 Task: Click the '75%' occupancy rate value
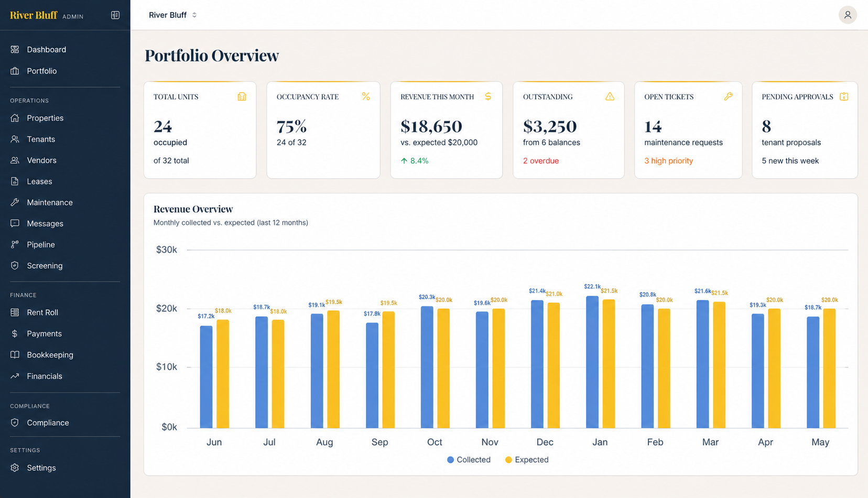coord(291,126)
